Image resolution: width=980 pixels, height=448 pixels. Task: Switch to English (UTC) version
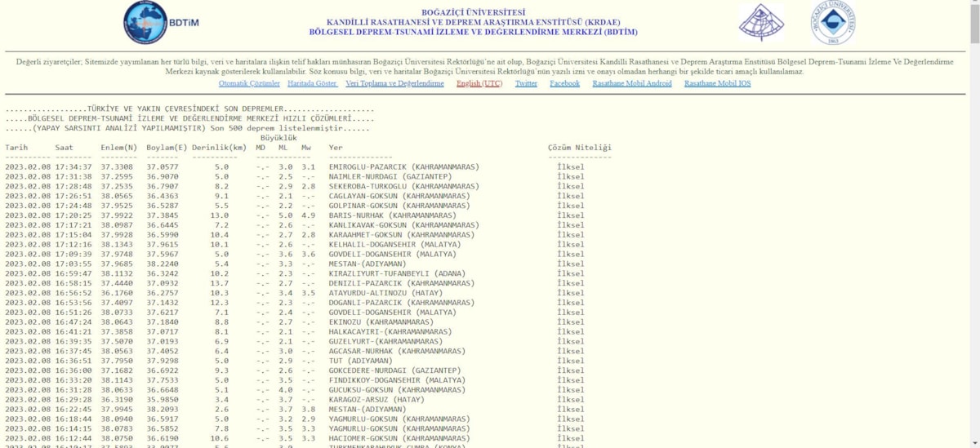click(x=479, y=83)
